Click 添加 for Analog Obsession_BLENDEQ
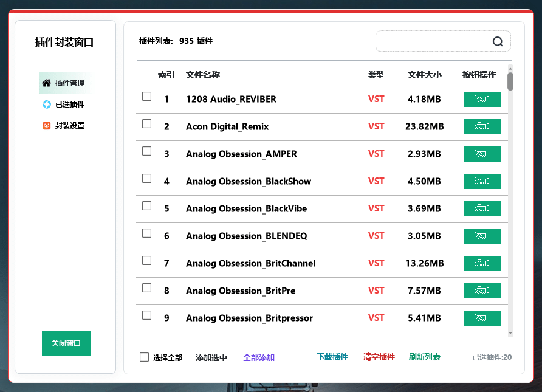 click(482, 236)
